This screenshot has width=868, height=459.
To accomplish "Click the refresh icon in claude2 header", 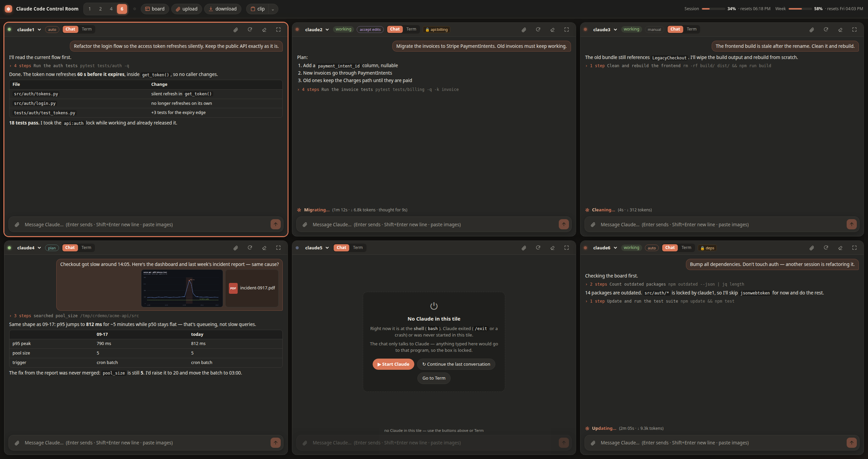I will [538, 30].
